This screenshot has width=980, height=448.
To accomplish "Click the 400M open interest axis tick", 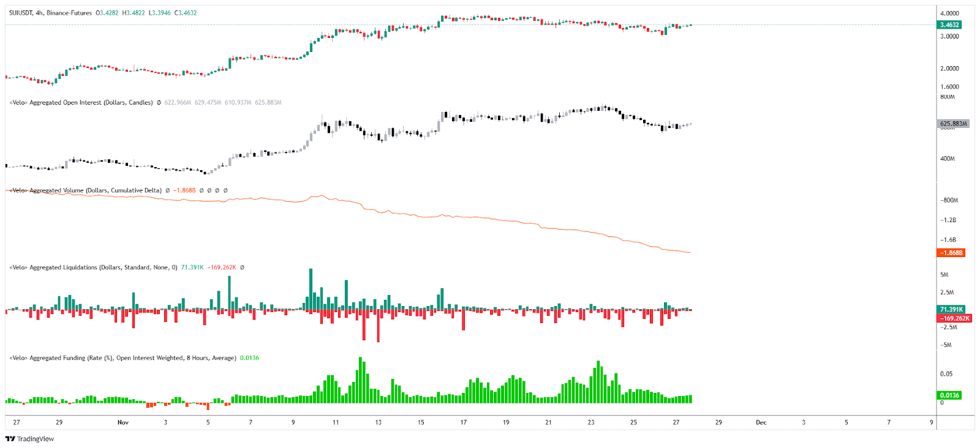I will tap(948, 159).
